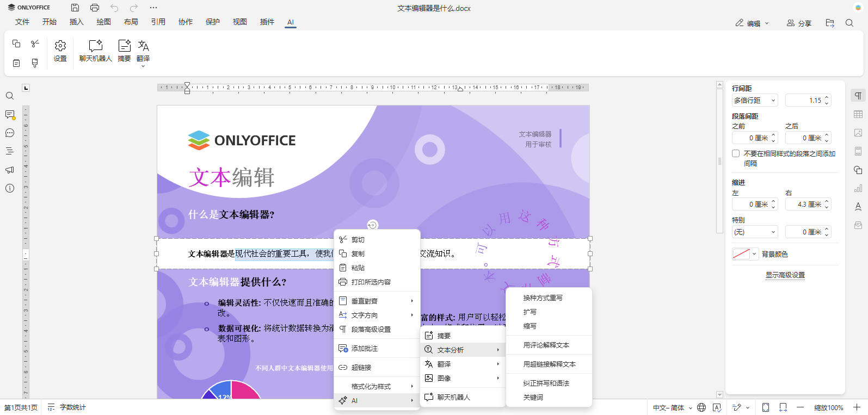Open the 聊天机器人 chatbot tool

96,51
